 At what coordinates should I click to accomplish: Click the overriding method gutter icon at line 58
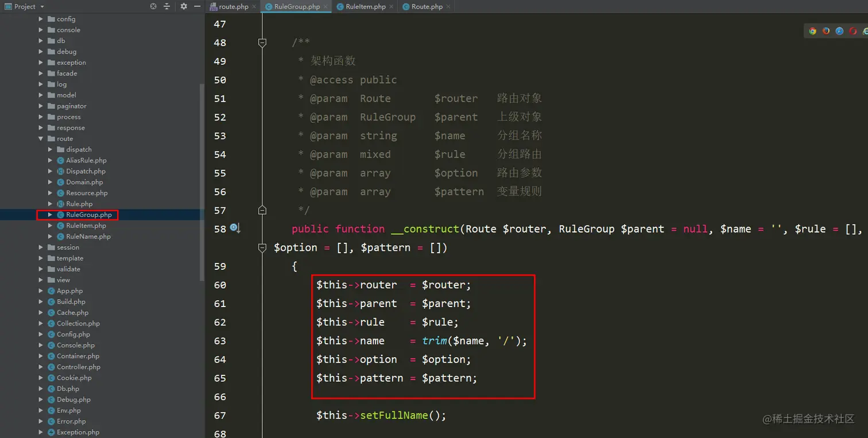coord(235,228)
